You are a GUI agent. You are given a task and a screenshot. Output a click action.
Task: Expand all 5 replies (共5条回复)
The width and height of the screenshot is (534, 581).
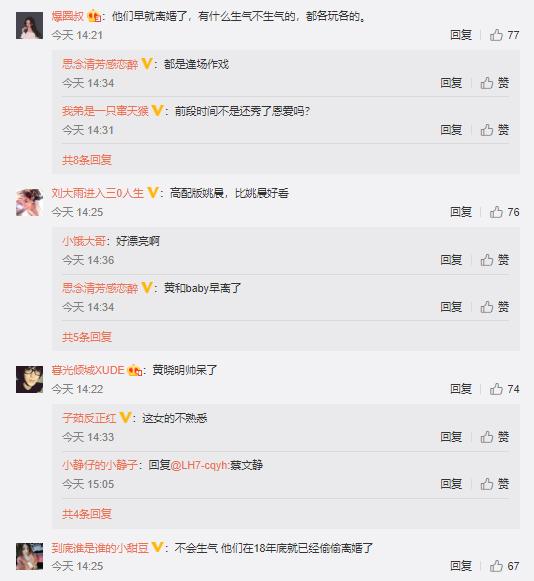point(87,337)
